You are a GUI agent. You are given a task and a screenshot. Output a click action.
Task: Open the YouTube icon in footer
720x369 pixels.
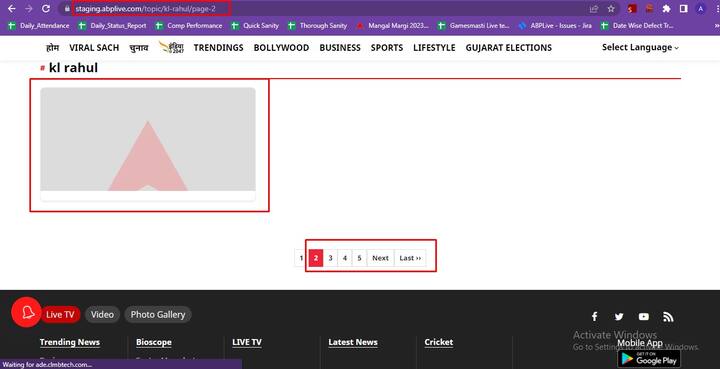pos(644,317)
